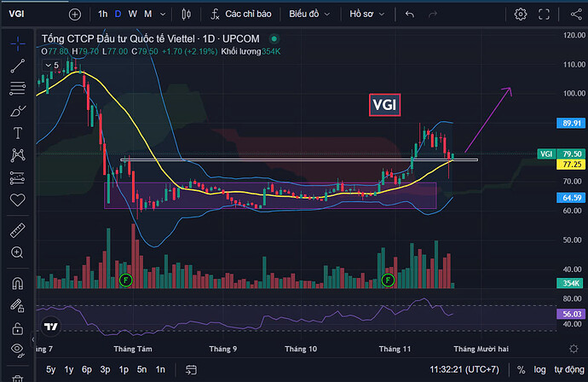Switch to W weekly timeframe
The image size is (588, 382).
pyautogui.click(x=132, y=14)
